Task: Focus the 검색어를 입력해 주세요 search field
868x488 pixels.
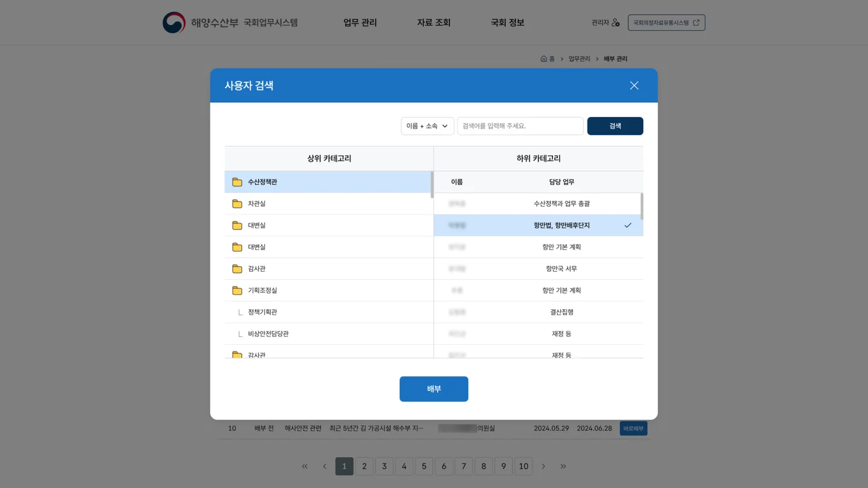Action: coord(520,126)
